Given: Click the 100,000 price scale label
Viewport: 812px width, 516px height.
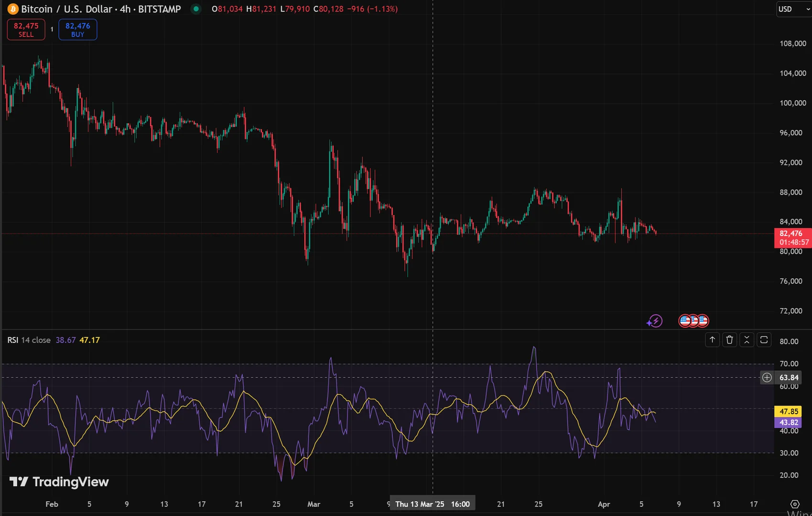Looking at the screenshot, I should (793, 103).
